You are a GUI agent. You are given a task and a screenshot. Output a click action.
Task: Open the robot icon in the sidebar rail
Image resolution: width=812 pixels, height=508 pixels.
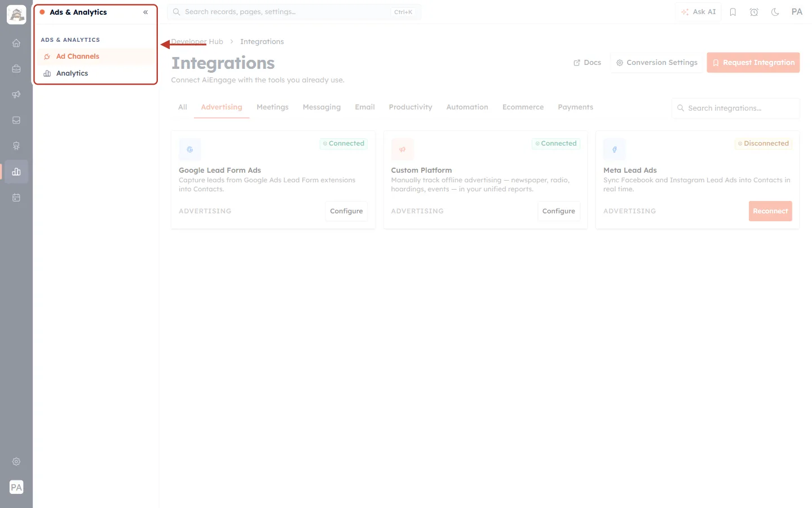16,146
